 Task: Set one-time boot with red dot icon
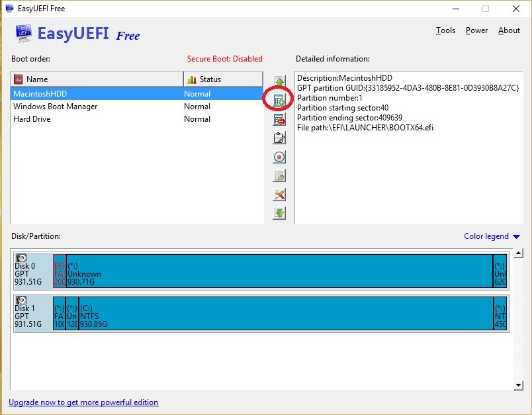pos(279,157)
